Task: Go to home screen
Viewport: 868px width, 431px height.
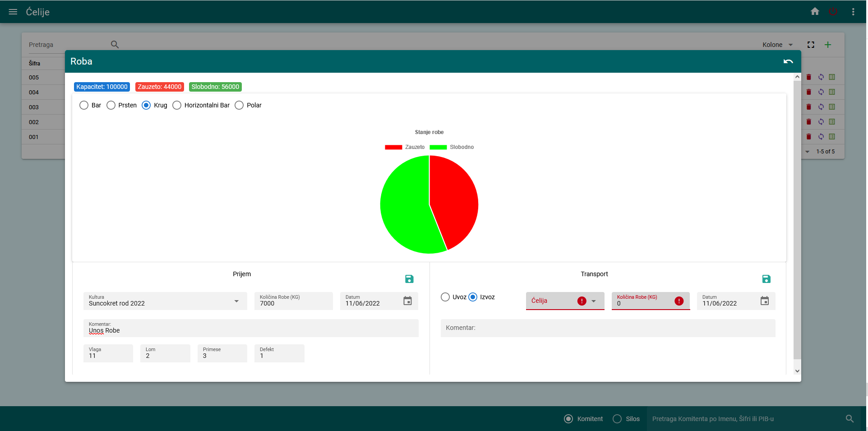Action: pyautogui.click(x=815, y=11)
